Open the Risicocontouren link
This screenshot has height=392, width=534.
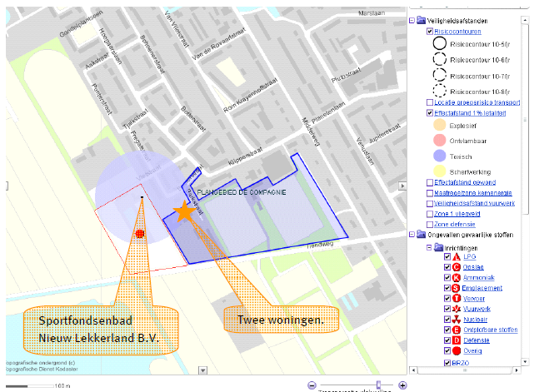click(457, 32)
